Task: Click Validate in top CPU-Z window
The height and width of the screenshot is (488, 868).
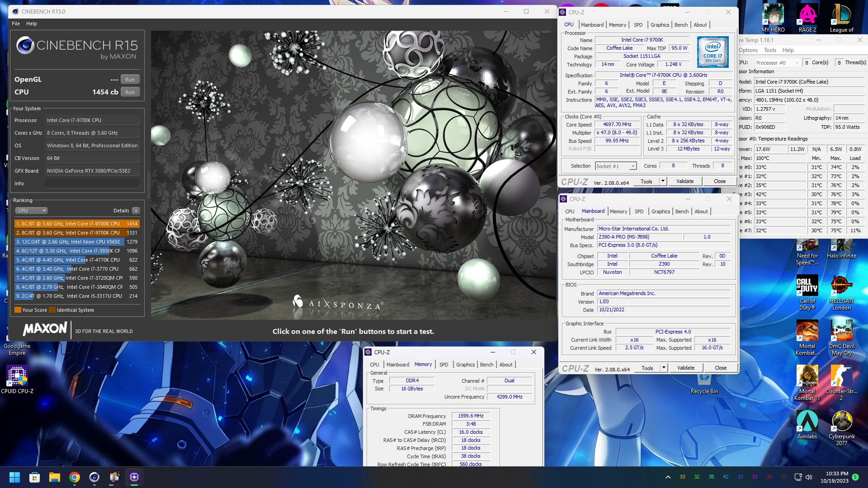Action: pyautogui.click(x=685, y=181)
